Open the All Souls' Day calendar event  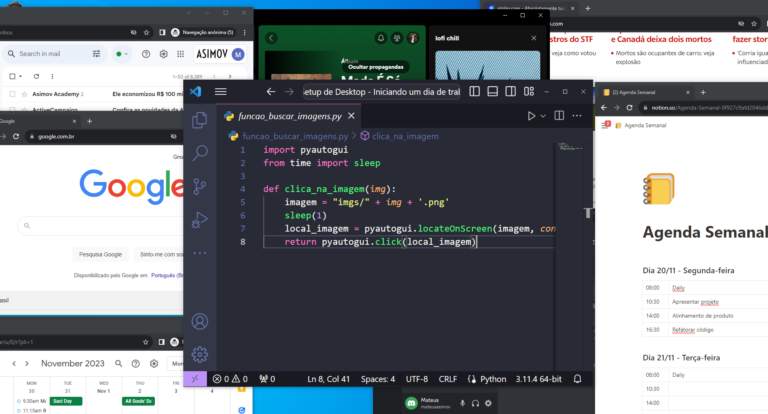click(139, 401)
